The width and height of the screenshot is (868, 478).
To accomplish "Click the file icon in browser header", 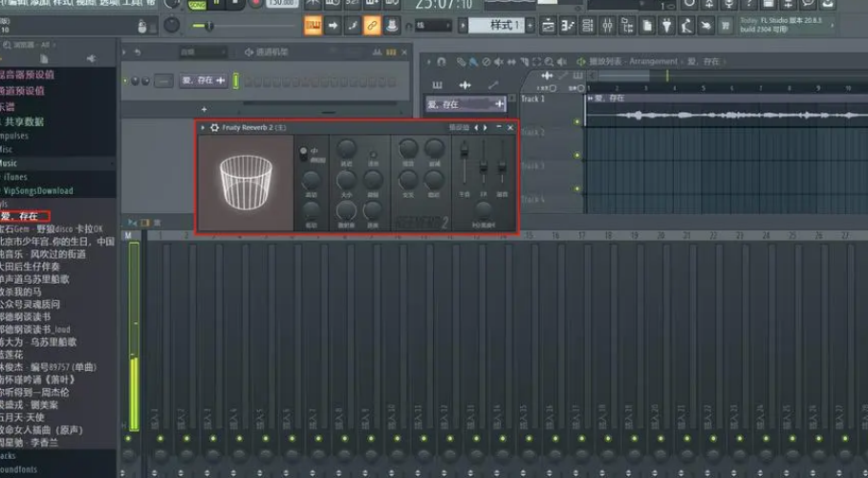I will click(44, 58).
